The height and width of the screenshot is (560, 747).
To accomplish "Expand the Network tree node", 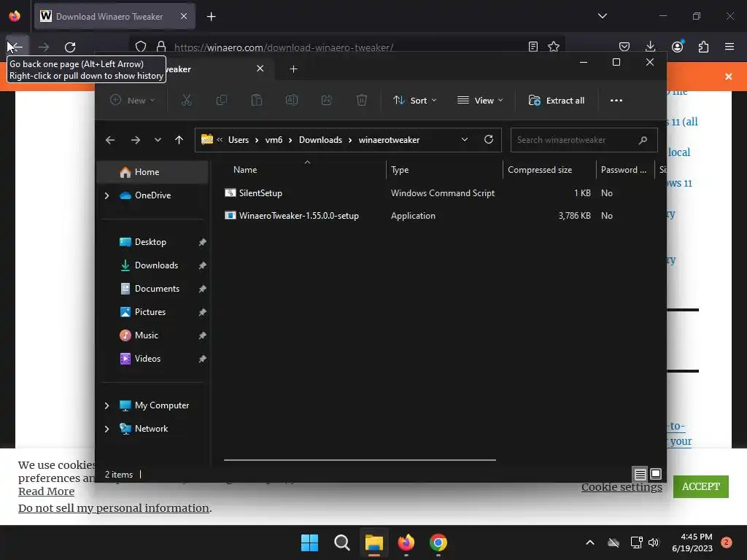I will click(107, 429).
